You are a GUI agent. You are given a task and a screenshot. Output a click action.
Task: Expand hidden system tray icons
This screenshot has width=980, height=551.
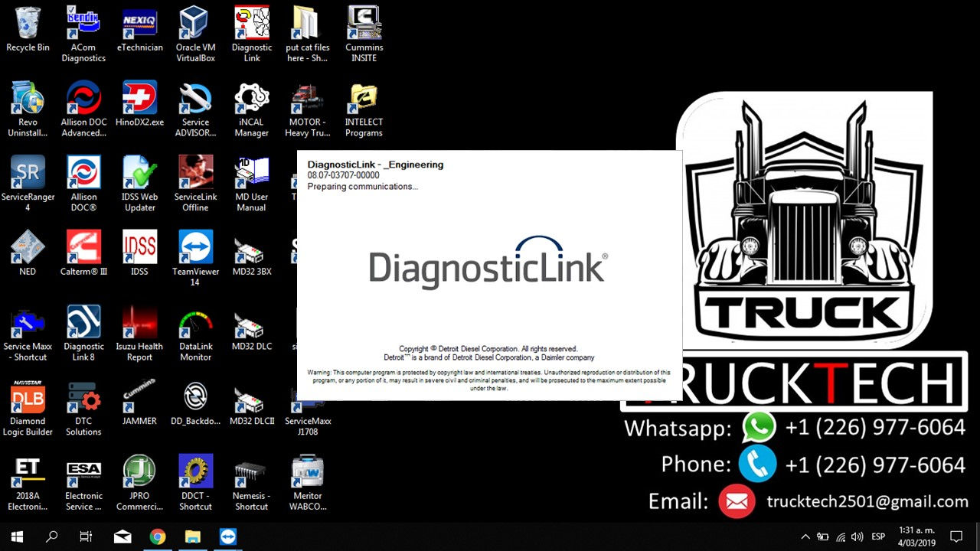[x=805, y=536]
